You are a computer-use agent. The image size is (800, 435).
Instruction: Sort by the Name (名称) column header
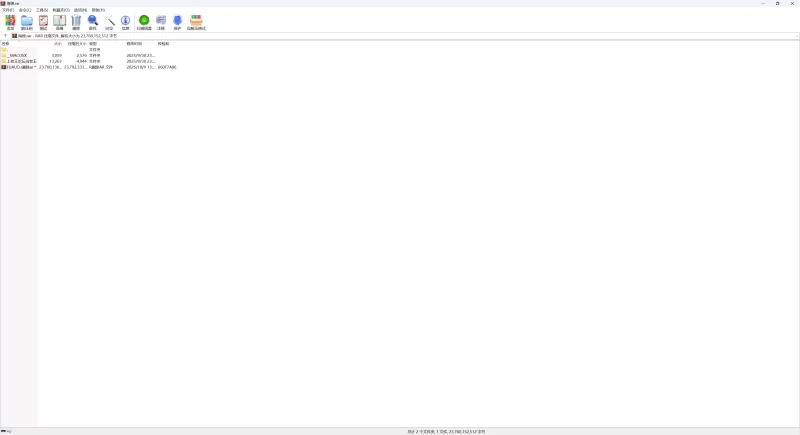tap(6, 44)
